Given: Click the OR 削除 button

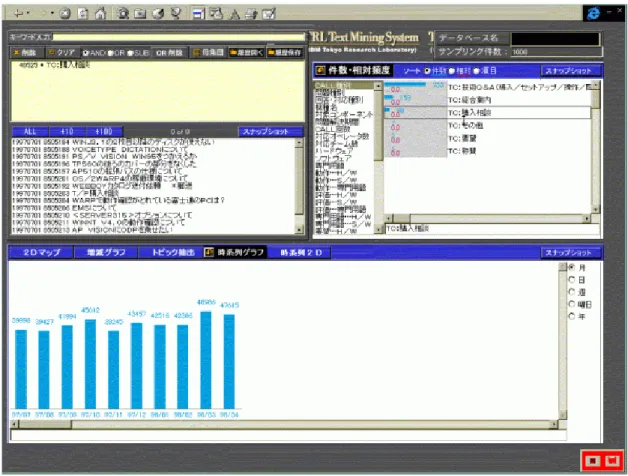Looking at the screenshot, I should click(x=169, y=52).
